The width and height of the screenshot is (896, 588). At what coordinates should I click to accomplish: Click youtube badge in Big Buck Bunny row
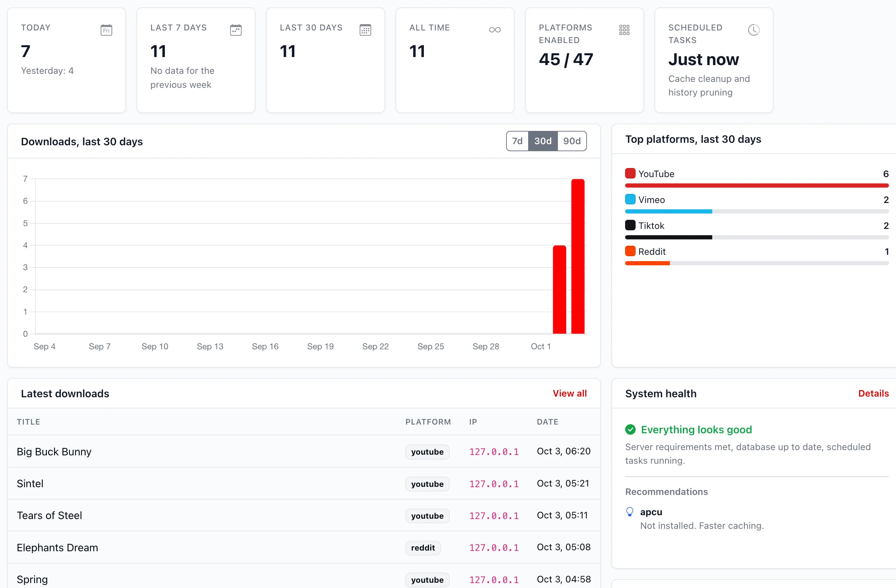coord(427,452)
